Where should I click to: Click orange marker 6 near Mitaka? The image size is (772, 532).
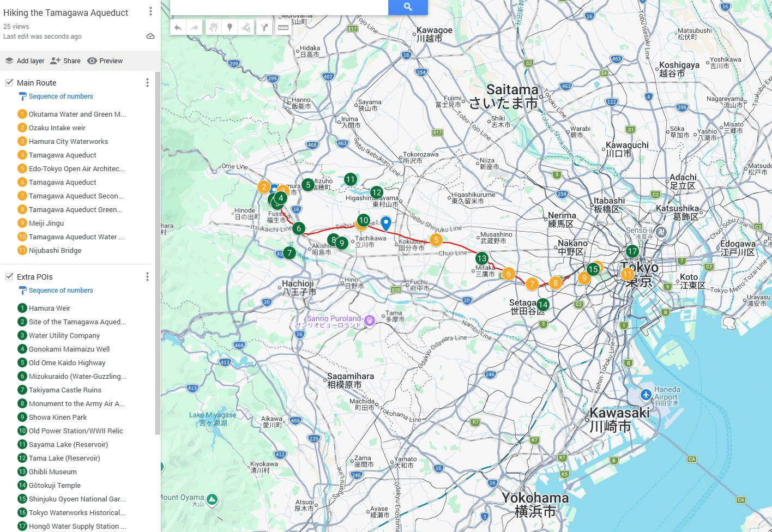coord(508,274)
